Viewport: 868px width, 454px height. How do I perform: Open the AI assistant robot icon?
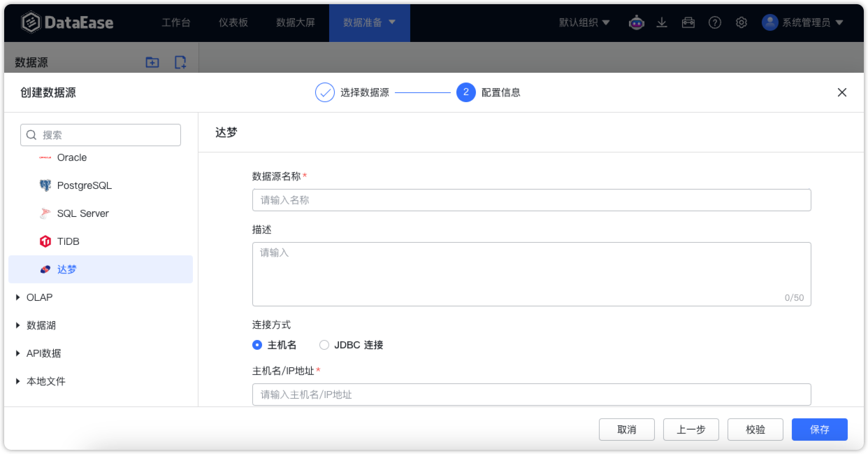coord(636,22)
